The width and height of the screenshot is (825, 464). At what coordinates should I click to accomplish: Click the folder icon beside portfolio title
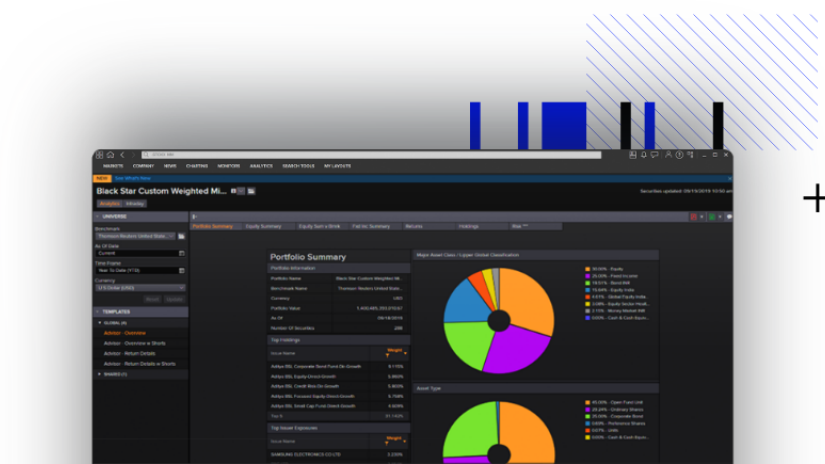click(252, 190)
